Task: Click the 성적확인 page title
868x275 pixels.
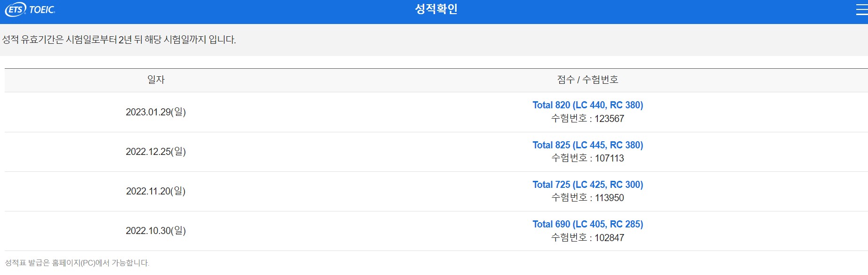Action: 436,9
